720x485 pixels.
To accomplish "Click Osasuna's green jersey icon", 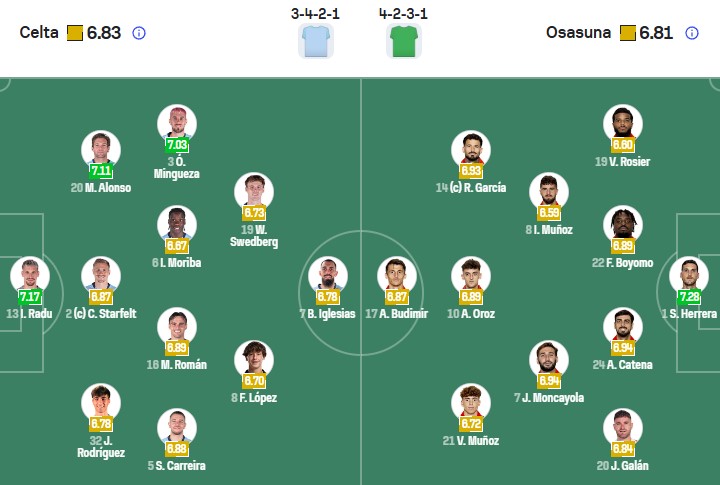I will 404,41.
